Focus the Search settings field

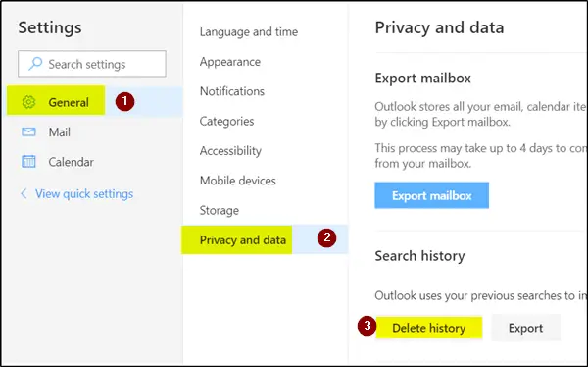pos(92,64)
